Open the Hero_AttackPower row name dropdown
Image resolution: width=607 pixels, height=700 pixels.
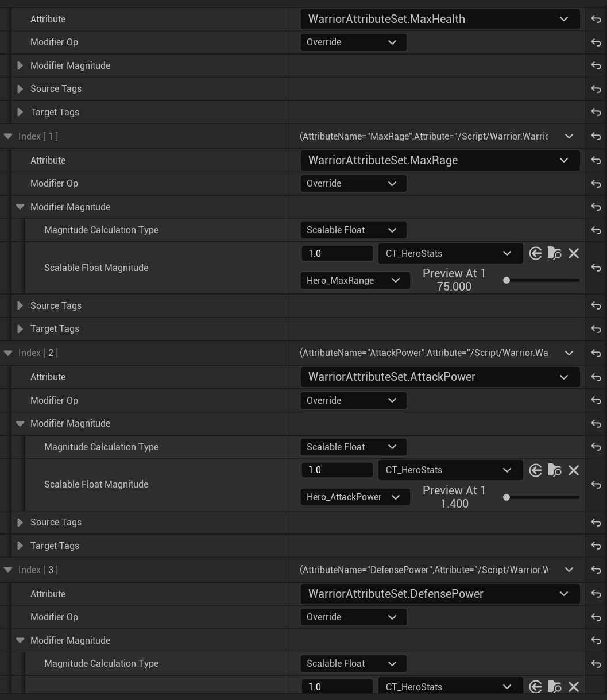[354, 497]
